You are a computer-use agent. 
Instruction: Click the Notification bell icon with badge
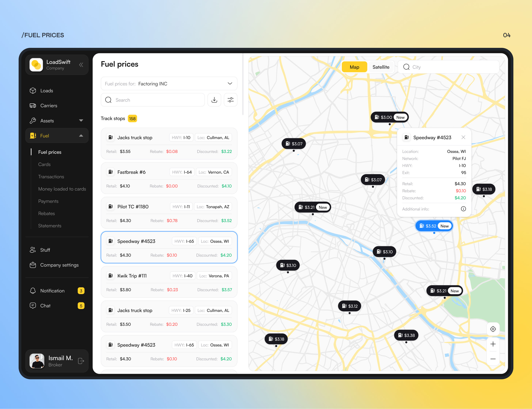(x=33, y=291)
